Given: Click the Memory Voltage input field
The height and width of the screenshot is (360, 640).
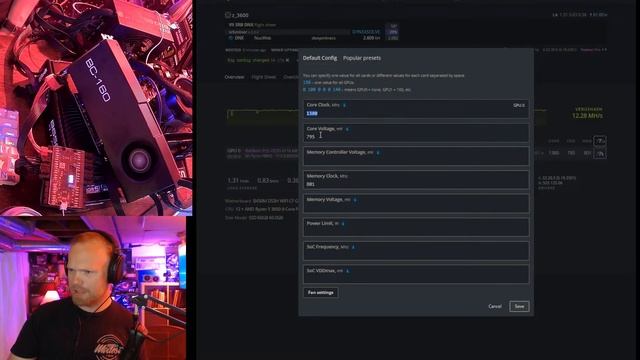Looking at the screenshot, I should [x=416, y=204].
